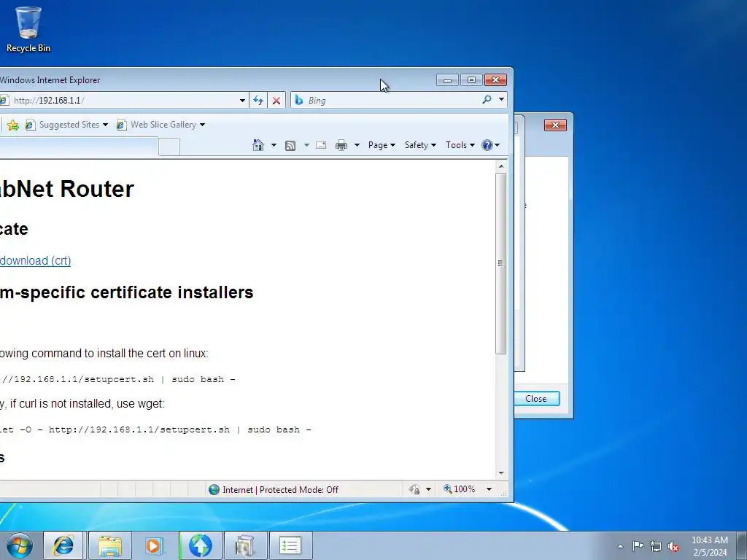Click the Print toolbar icon
This screenshot has width=747, height=560.
(x=341, y=145)
